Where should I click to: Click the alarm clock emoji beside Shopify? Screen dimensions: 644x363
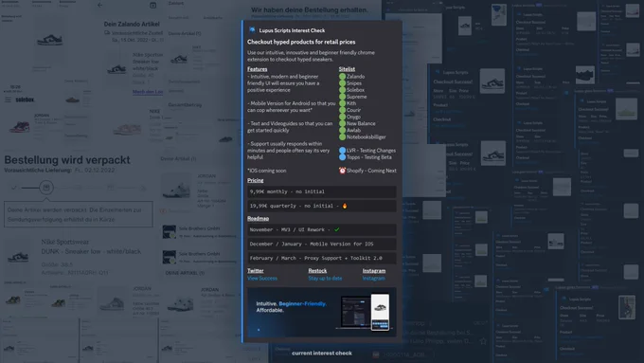(342, 171)
